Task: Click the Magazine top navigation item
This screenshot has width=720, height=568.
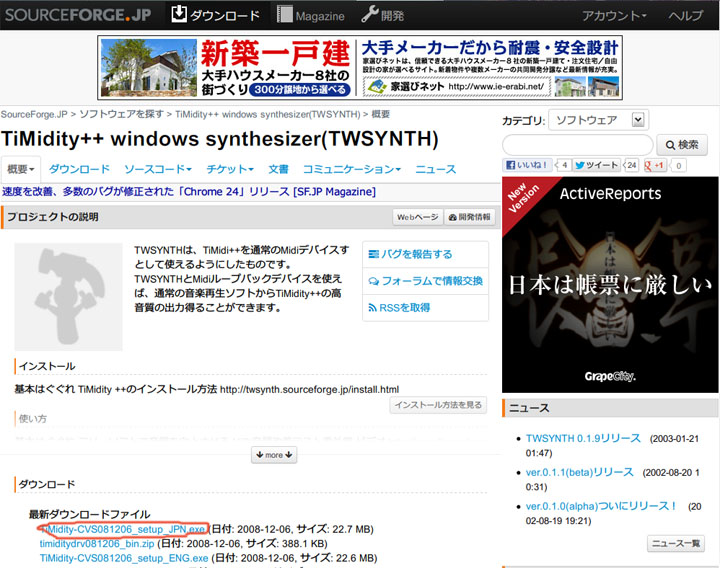Action: point(311,15)
